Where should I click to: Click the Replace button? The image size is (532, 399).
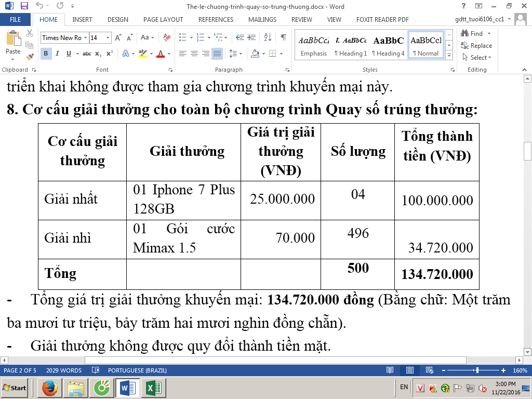click(476, 46)
